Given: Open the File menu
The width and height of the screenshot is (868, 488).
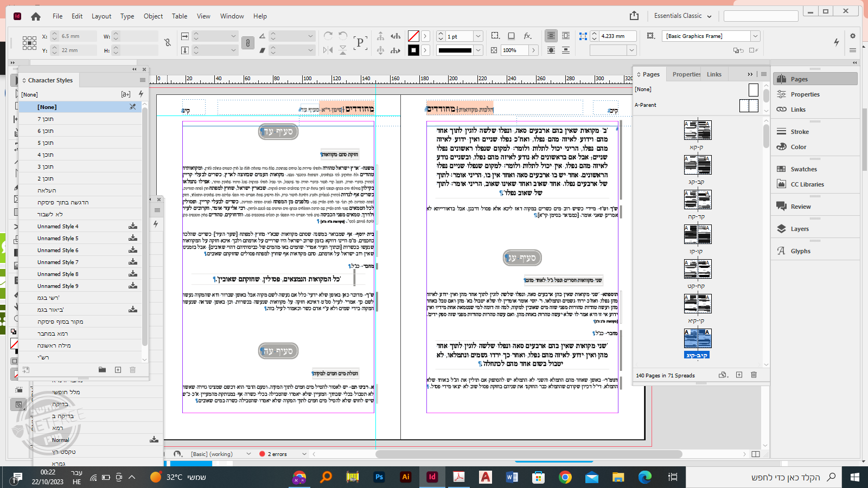Looking at the screenshot, I should (58, 16).
